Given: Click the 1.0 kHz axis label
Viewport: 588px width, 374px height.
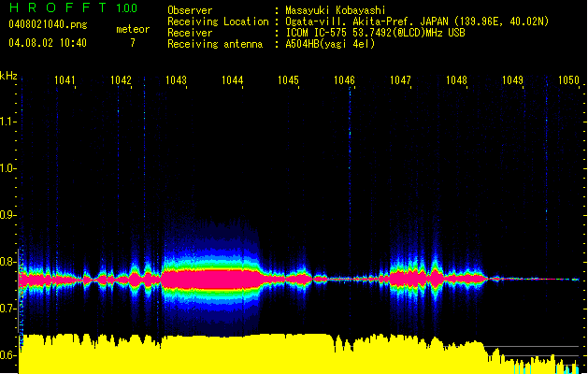Looking at the screenshot, I should pos(7,168).
